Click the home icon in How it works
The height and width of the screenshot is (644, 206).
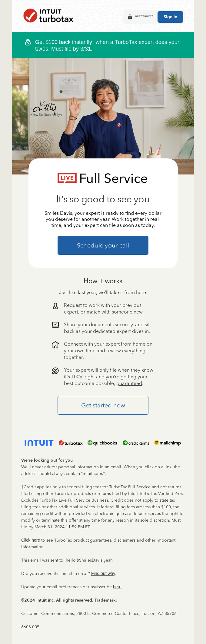(55, 344)
